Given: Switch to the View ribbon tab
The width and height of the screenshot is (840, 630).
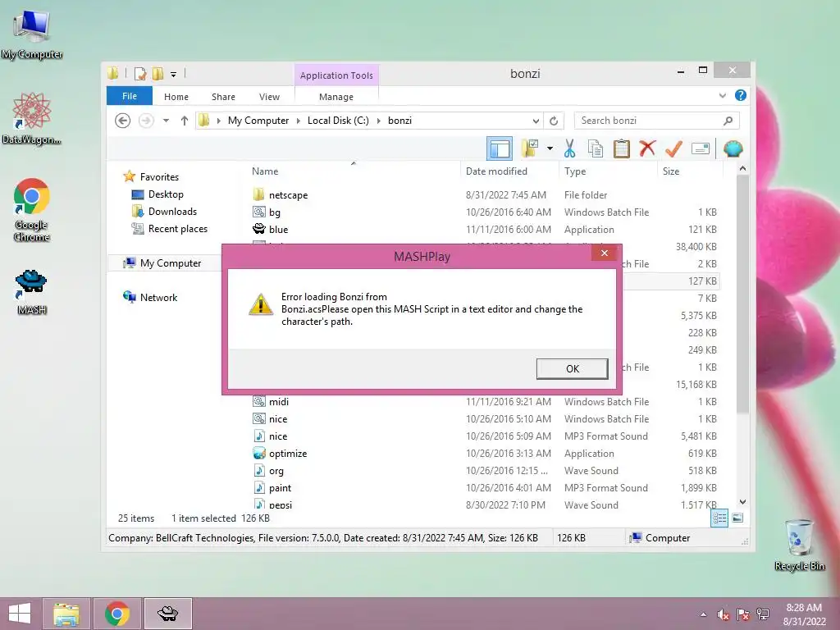Looking at the screenshot, I should point(269,97).
